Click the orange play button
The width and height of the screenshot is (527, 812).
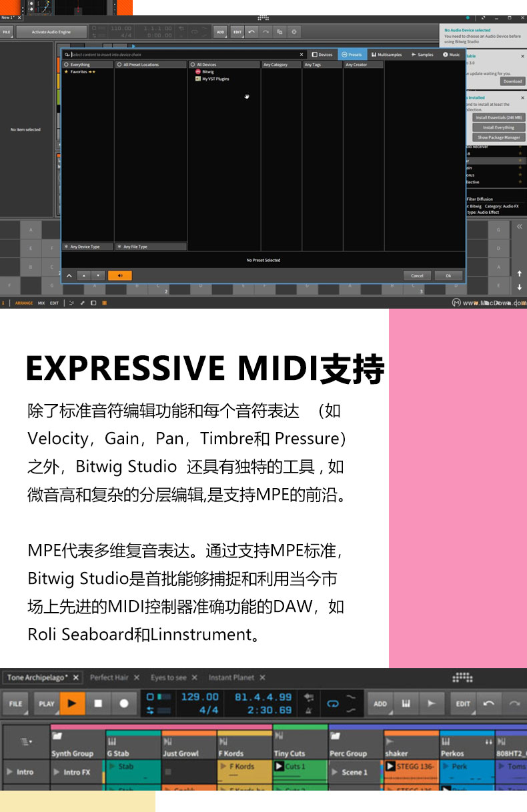pyautogui.click(x=73, y=703)
